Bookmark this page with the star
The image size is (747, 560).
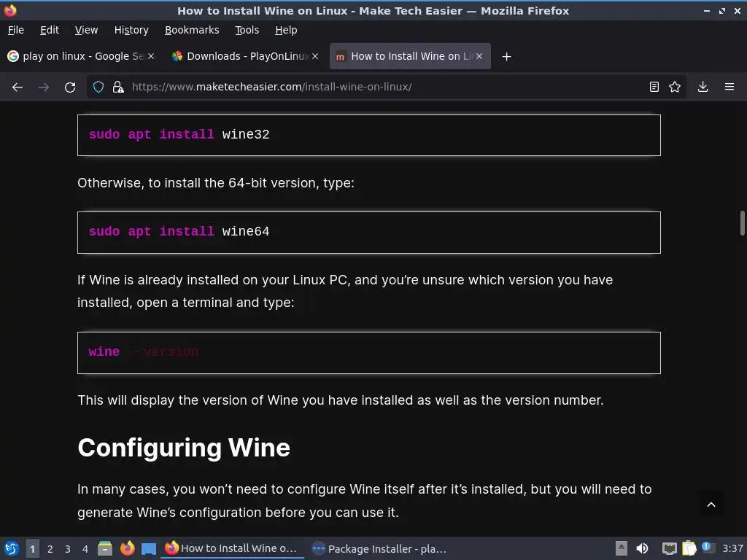click(675, 87)
